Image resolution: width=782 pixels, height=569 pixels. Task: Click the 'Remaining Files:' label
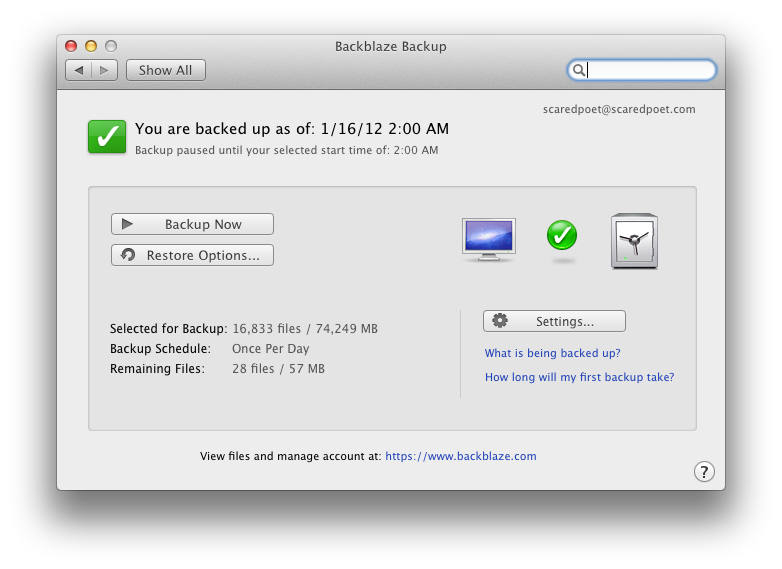tap(158, 369)
